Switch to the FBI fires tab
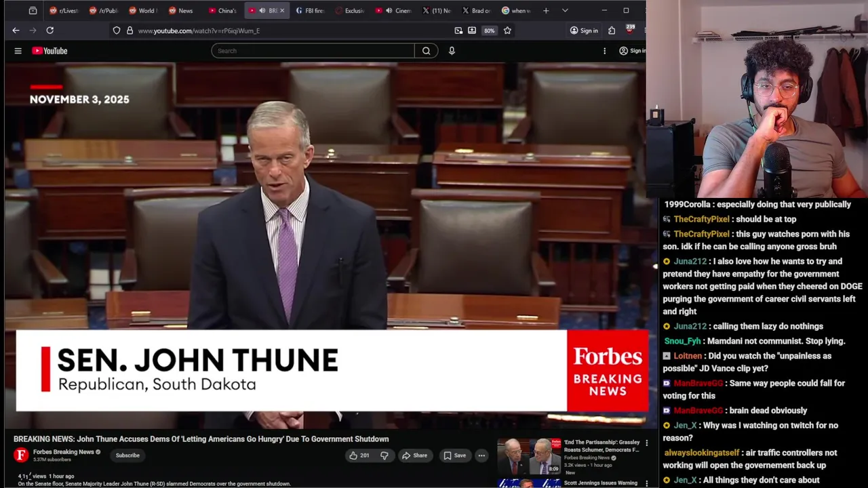The width and height of the screenshot is (868, 488). (x=310, y=11)
